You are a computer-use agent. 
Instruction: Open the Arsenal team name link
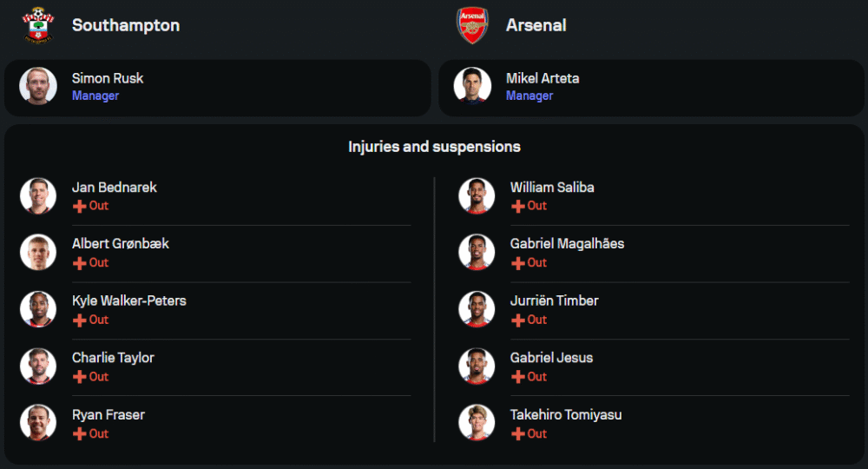[536, 25]
